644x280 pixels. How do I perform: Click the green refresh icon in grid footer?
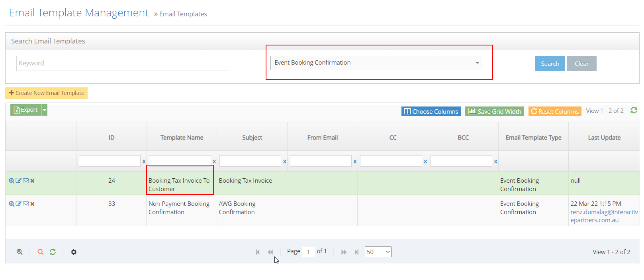(x=53, y=252)
